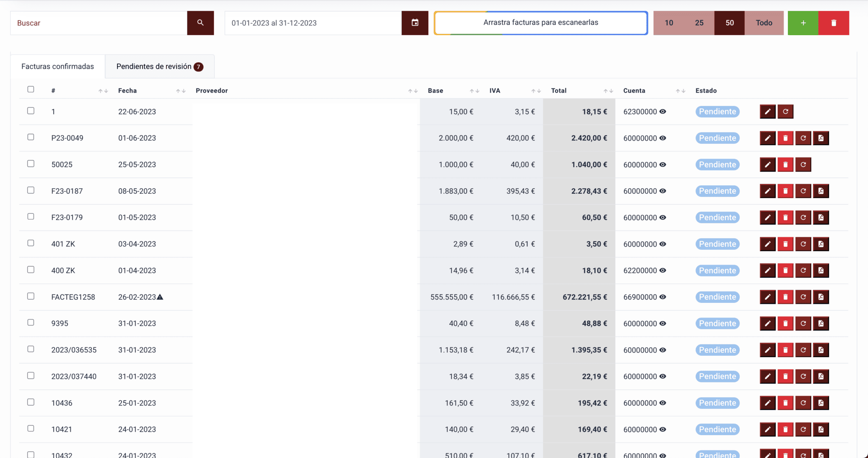Open the calendar date picker icon
The width and height of the screenshot is (868, 458).
point(415,23)
